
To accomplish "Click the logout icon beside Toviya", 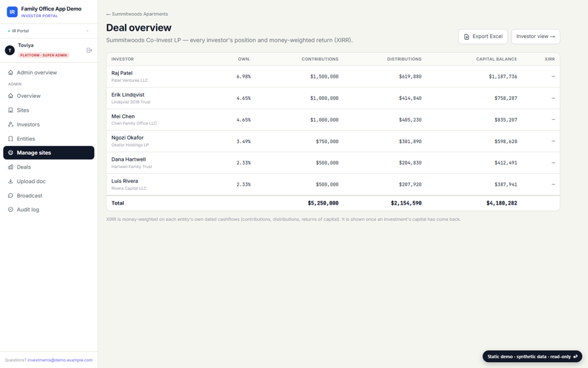I will point(90,50).
